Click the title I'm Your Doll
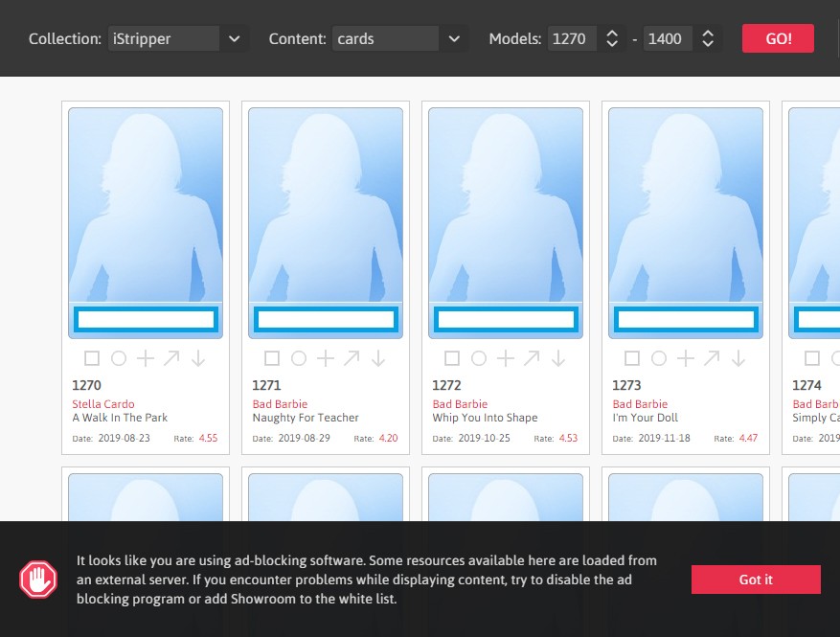The width and height of the screenshot is (840, 637). click(645, 418)
